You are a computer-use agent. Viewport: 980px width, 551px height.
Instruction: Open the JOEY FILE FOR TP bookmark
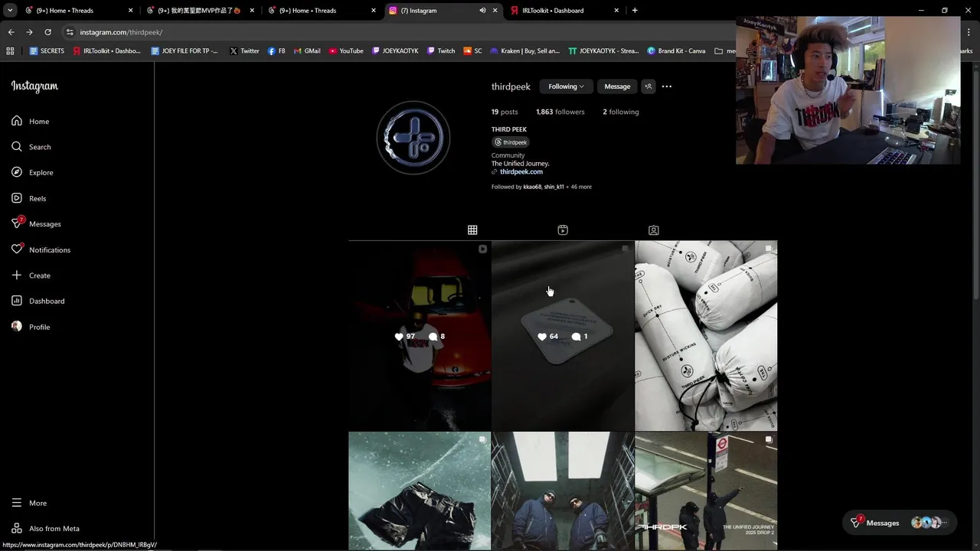click(185, 51)
